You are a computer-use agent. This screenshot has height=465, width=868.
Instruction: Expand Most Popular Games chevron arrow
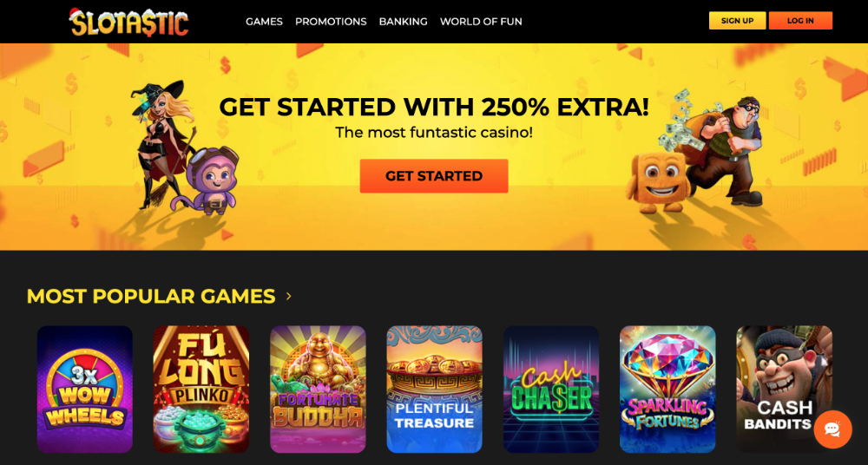(288, 296)
